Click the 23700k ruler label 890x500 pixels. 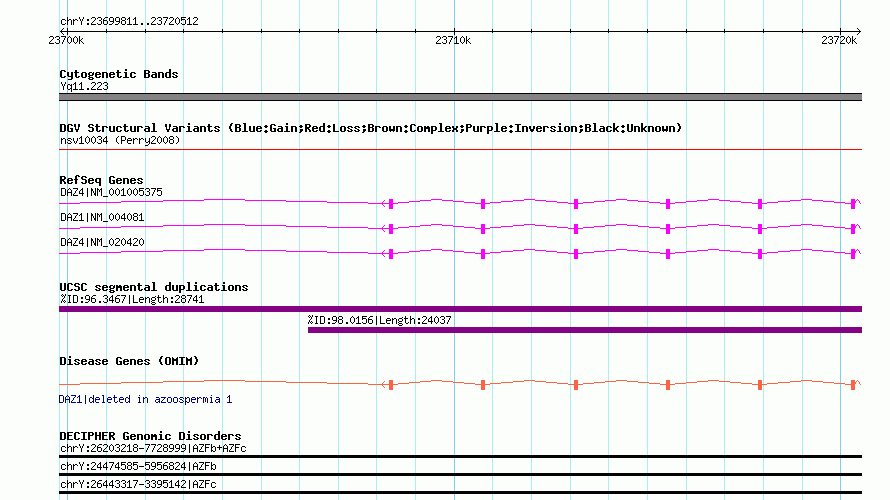[66, 40]
